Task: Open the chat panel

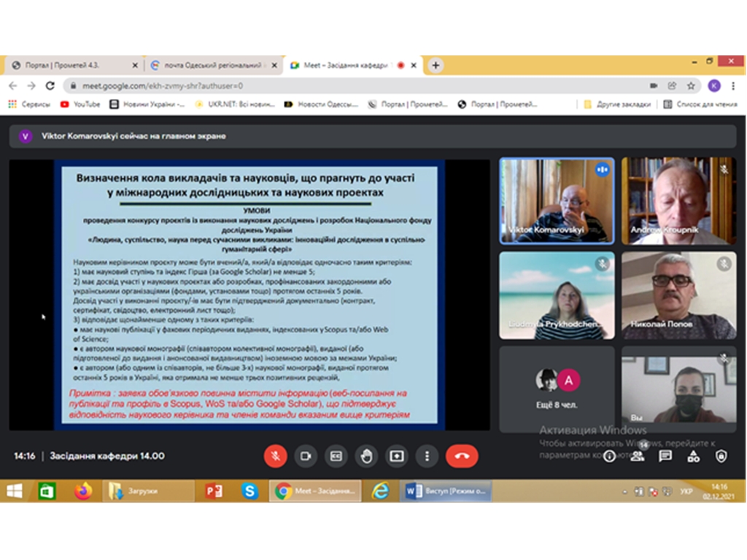Action: tap(665, 456)
